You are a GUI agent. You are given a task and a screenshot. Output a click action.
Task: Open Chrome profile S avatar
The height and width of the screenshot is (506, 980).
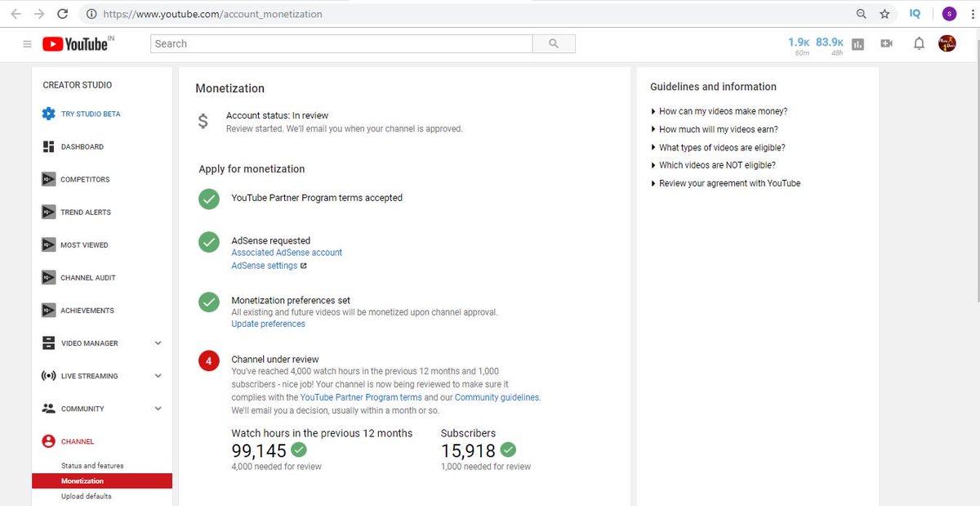coord(949,14)
